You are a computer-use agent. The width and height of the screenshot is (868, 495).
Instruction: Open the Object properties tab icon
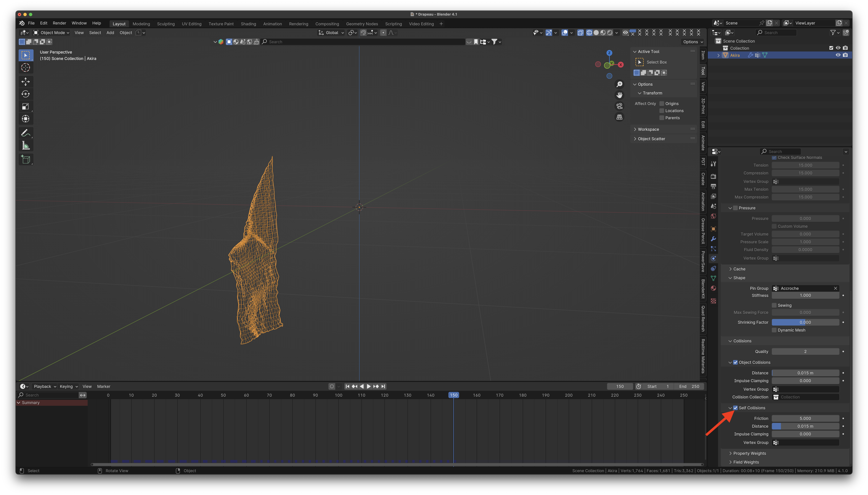[713, 229]
